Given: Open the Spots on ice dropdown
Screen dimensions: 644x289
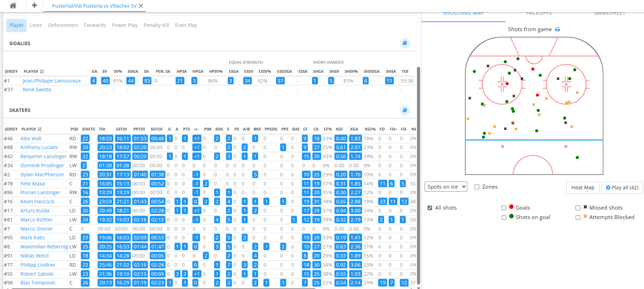Looking at the screenshot, I should [446, 187].
